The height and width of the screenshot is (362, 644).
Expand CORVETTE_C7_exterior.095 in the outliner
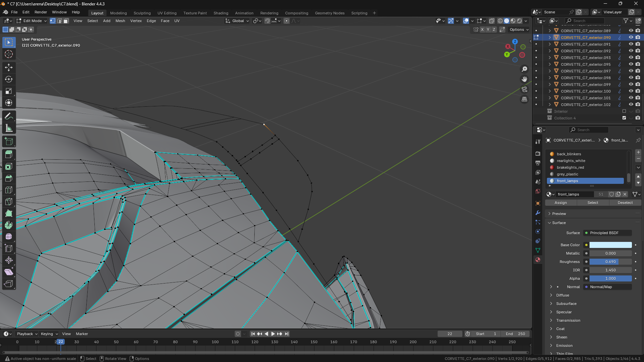(x=550, y=64)
